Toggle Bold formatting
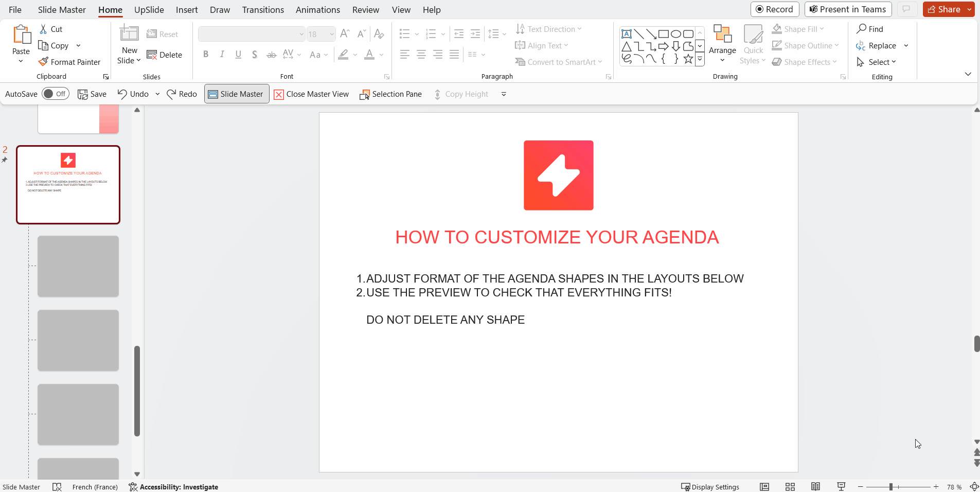This screenshot has height=492, width=980. tap(206, 55)
